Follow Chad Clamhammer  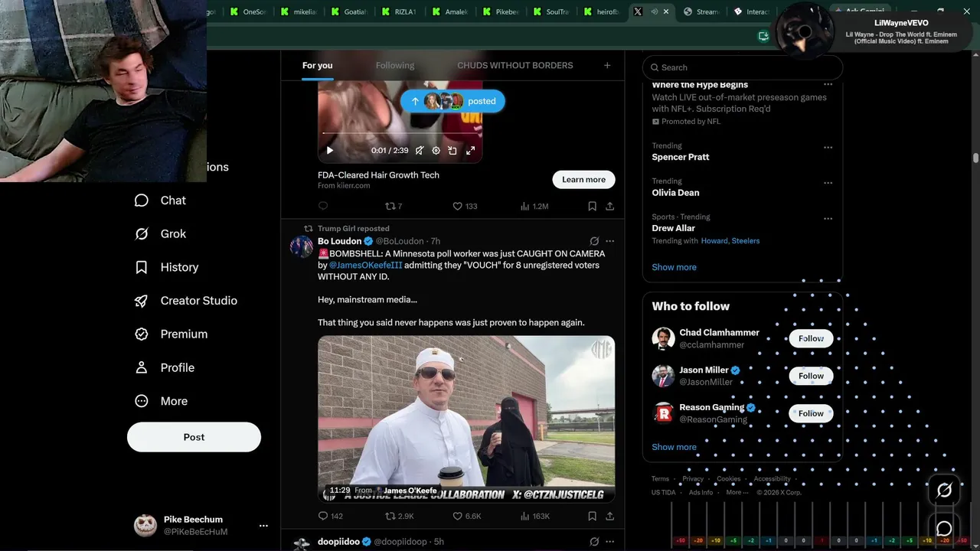pos(811,339)
